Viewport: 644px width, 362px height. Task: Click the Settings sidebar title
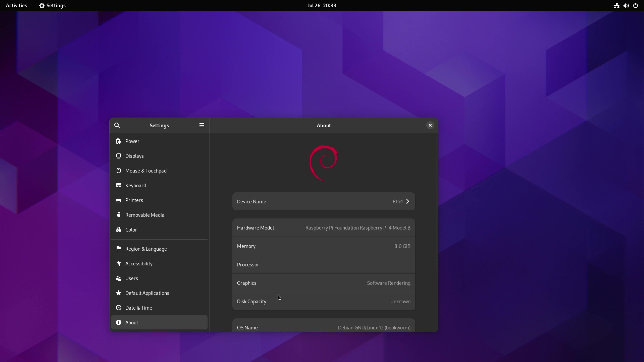[x=159, y=125]
